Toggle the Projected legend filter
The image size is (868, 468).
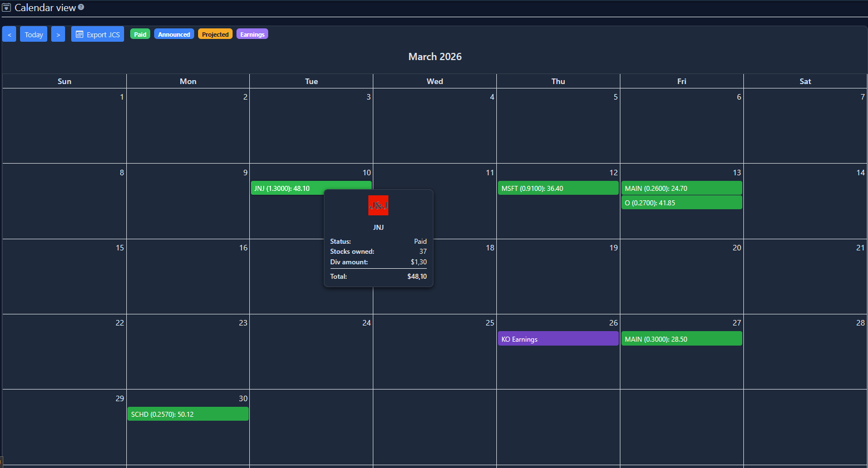coord(215,34)
